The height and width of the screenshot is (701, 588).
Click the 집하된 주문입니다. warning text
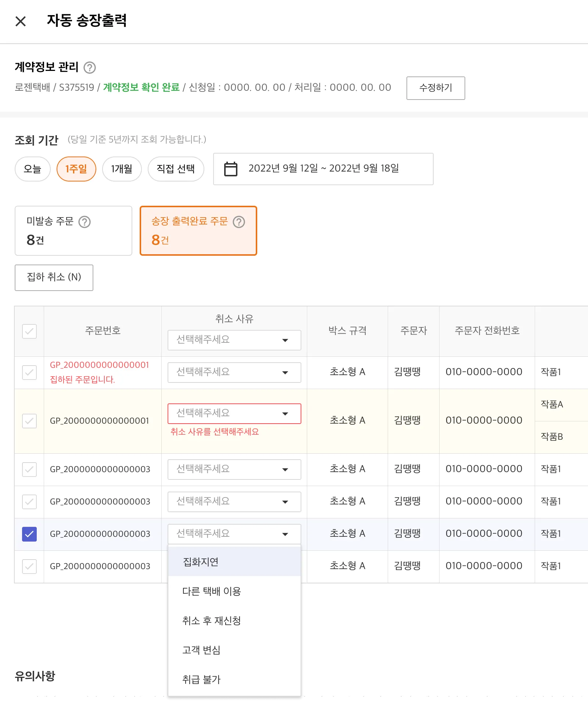point(82,380)
